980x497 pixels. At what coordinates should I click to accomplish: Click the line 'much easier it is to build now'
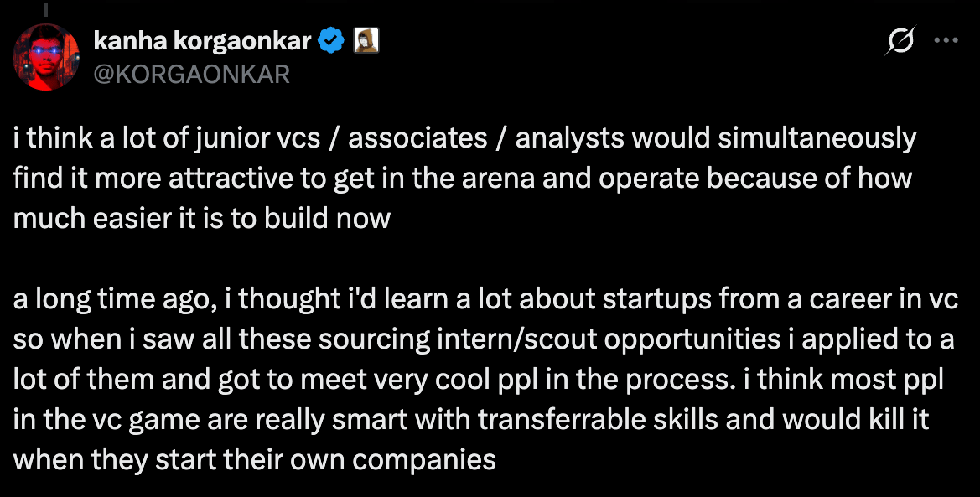pyautogui.click(x=202, y=219)
